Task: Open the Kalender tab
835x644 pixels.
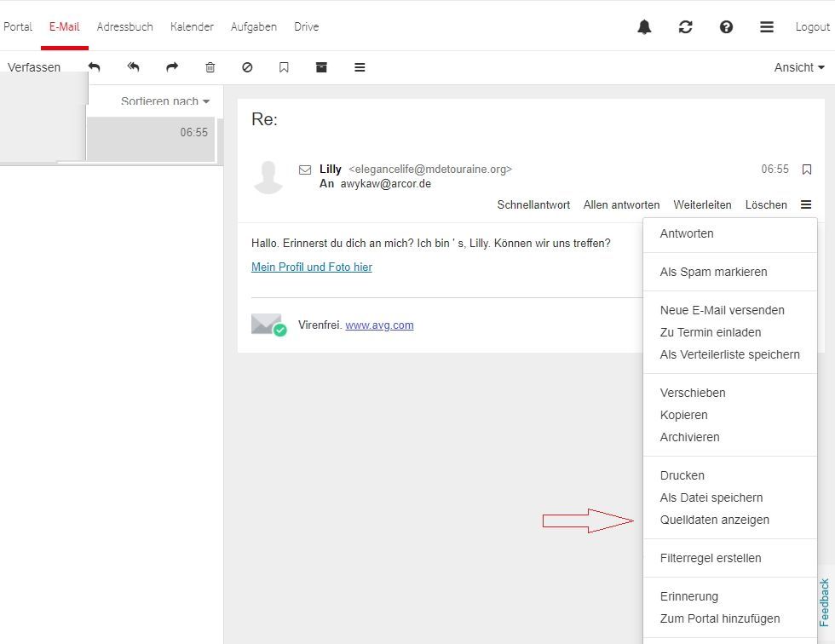Action: [192, 26]
